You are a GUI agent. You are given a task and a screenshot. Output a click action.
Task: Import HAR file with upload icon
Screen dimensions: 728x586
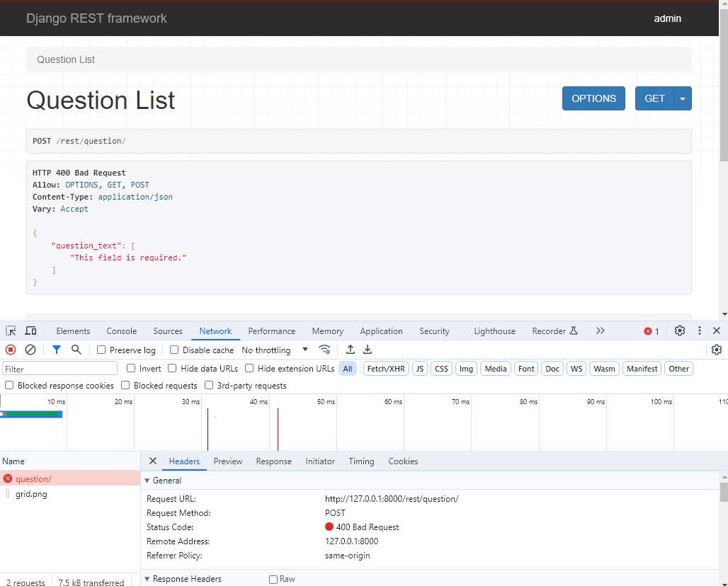pos(351,350)
